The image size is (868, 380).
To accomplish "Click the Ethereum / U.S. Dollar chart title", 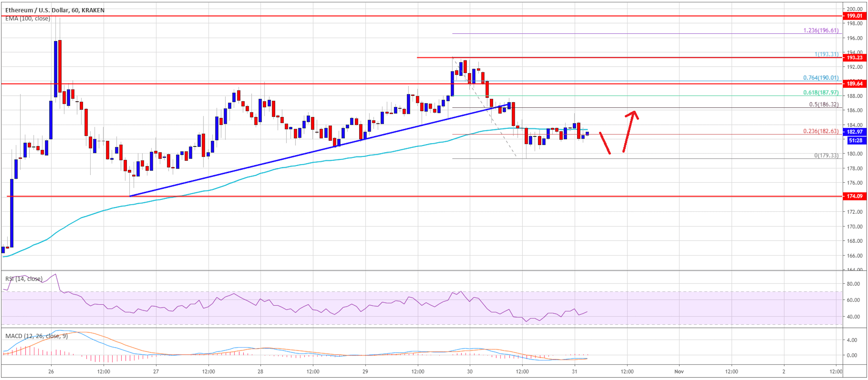I will click(54, 10).
